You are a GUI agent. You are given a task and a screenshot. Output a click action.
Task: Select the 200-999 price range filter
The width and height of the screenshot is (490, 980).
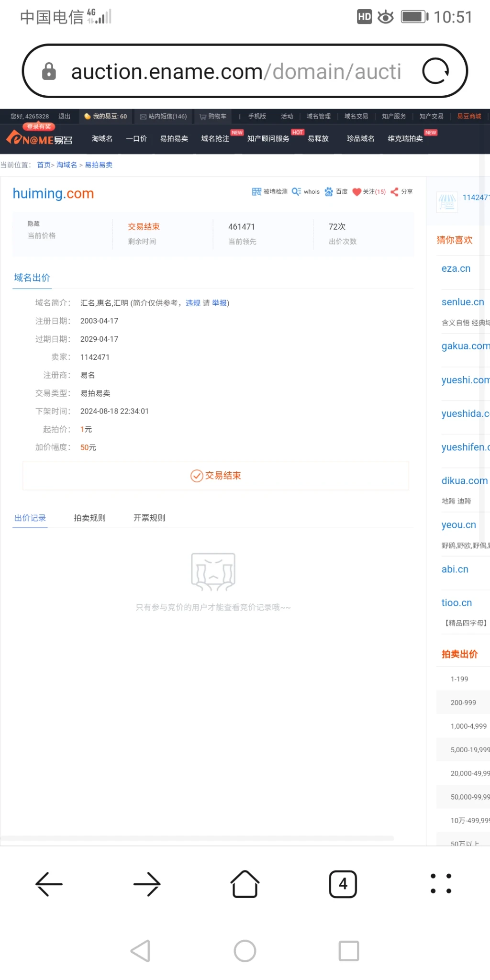(463, 702)
